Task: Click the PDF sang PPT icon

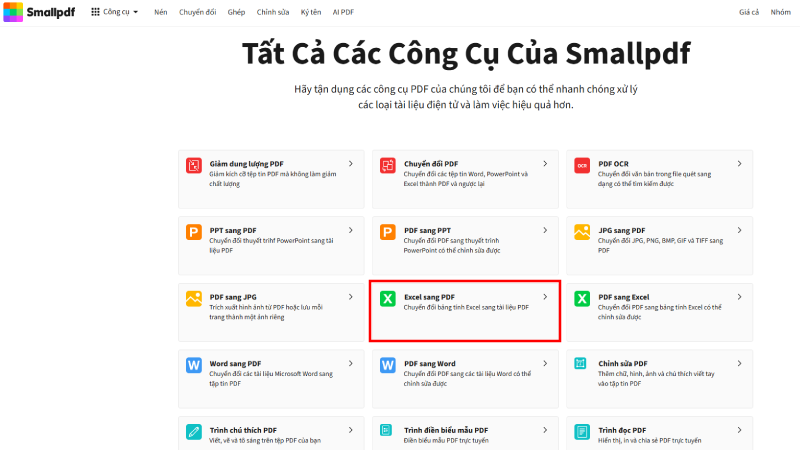Action: [388, 232]
